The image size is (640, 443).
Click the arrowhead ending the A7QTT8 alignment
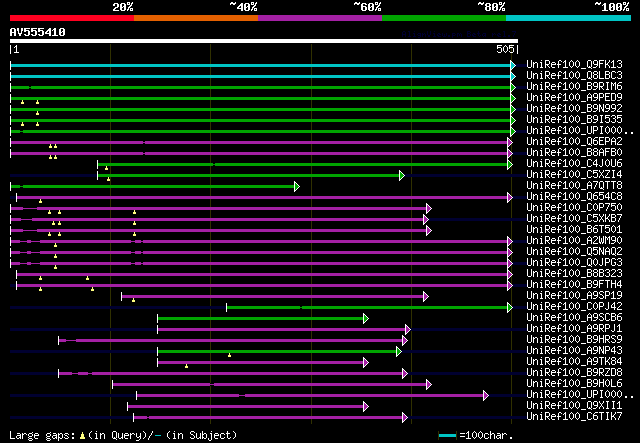(297, 186)
